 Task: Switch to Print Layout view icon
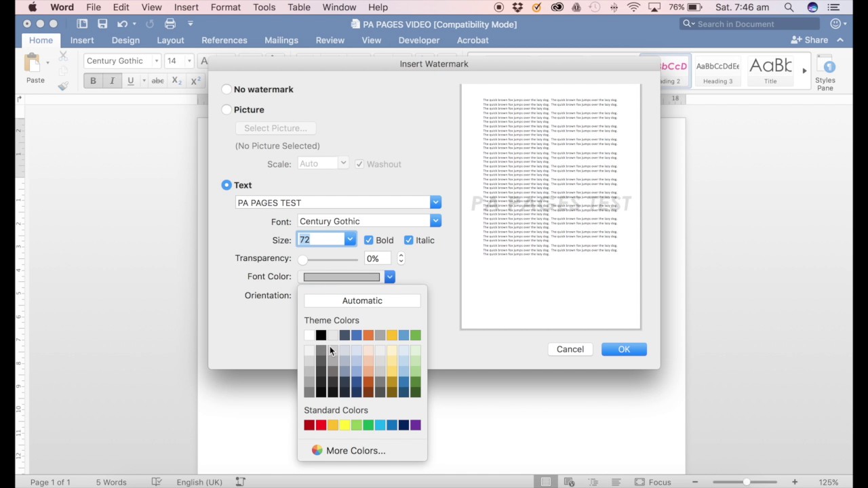546,482
